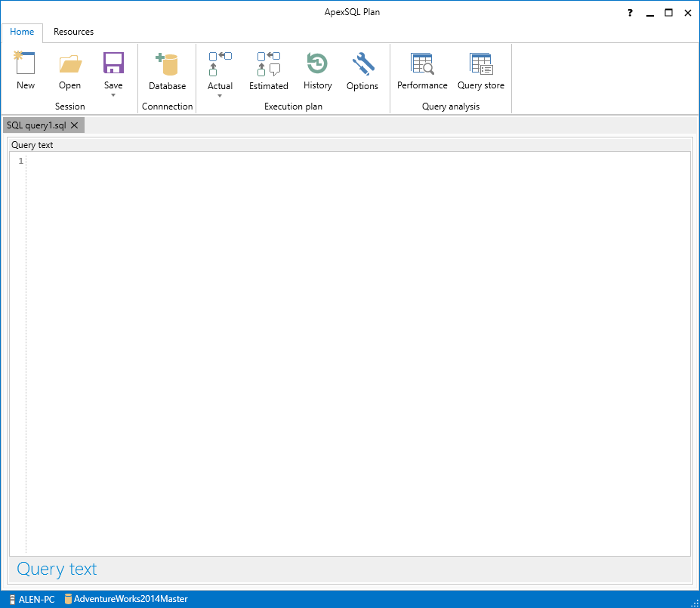Launch Performance query analysis
Viewport: 700px width, 608px height.
coord(422,72)
